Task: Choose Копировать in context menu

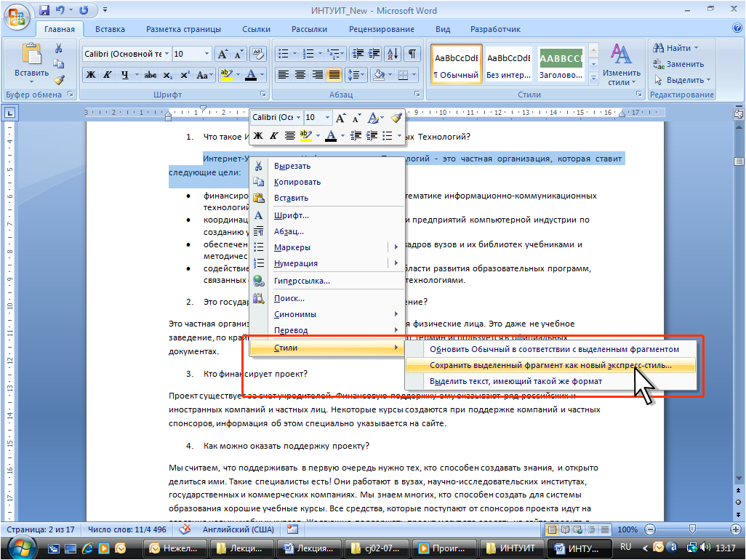Action: point(327,182)
